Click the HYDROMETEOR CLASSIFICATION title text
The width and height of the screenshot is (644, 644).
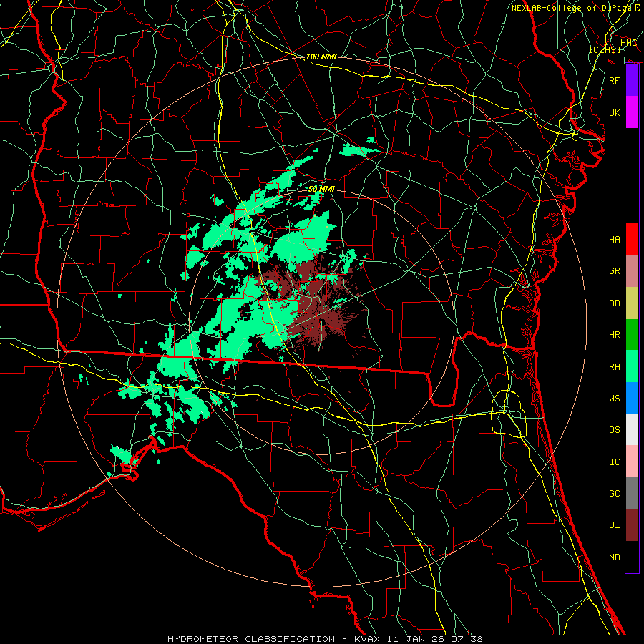251,639
